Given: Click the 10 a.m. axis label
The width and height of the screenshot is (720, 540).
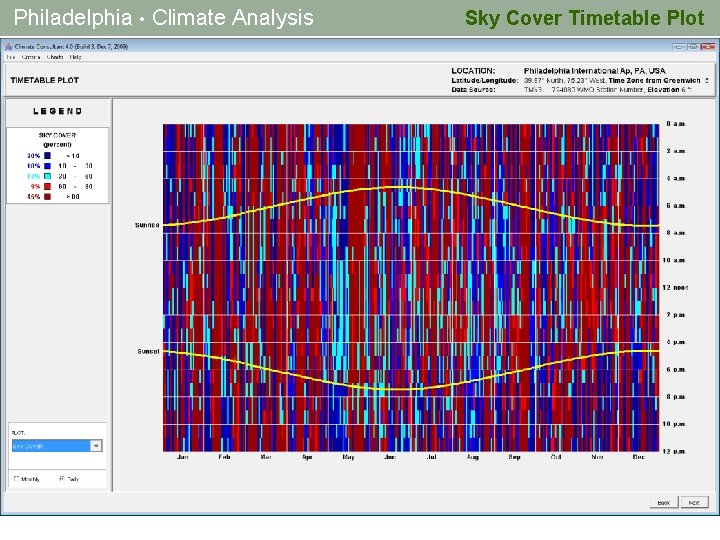Looking at the screenshot, I should 674,260.
